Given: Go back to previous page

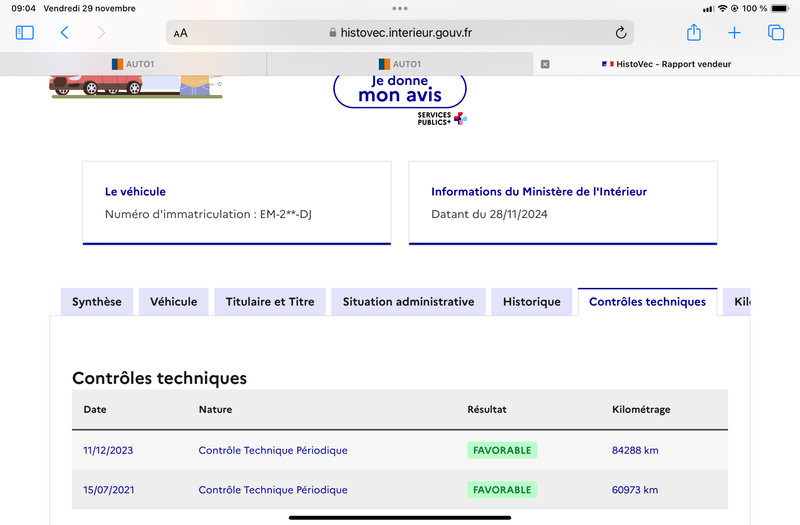Looking at the screenshot, I should click(x=64, y=33).
